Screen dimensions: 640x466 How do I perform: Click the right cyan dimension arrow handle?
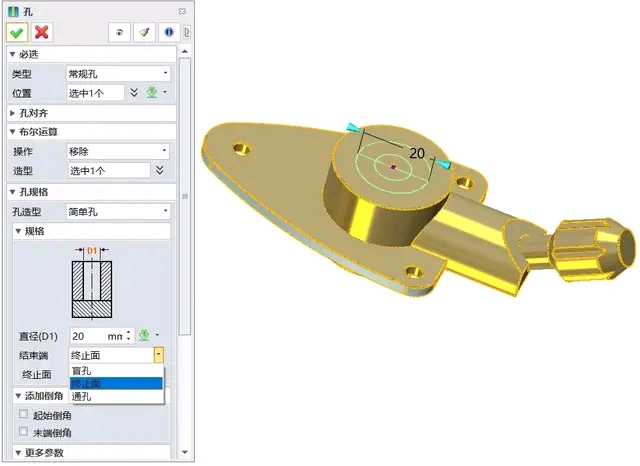(x=443, y=164)
